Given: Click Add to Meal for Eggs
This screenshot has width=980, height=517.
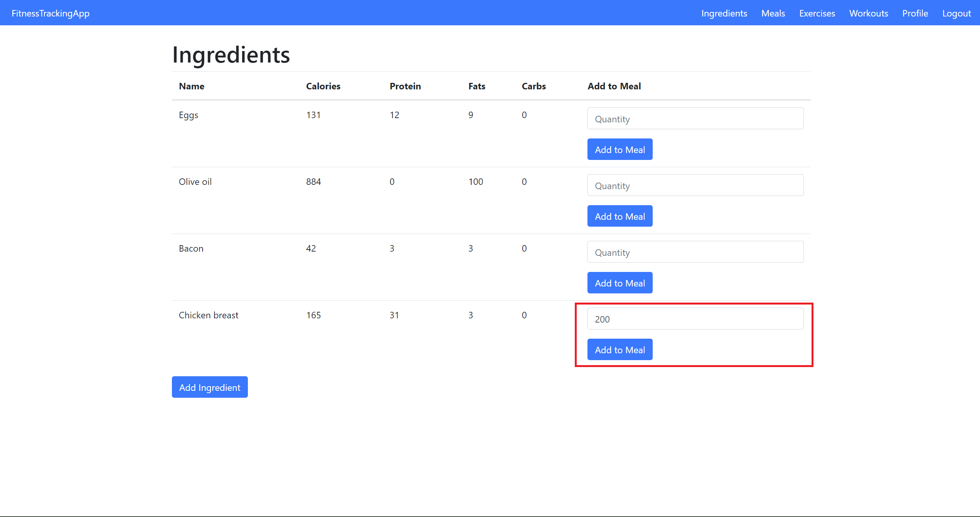Looking at the screenshot, I should click(x=619, y=150).
